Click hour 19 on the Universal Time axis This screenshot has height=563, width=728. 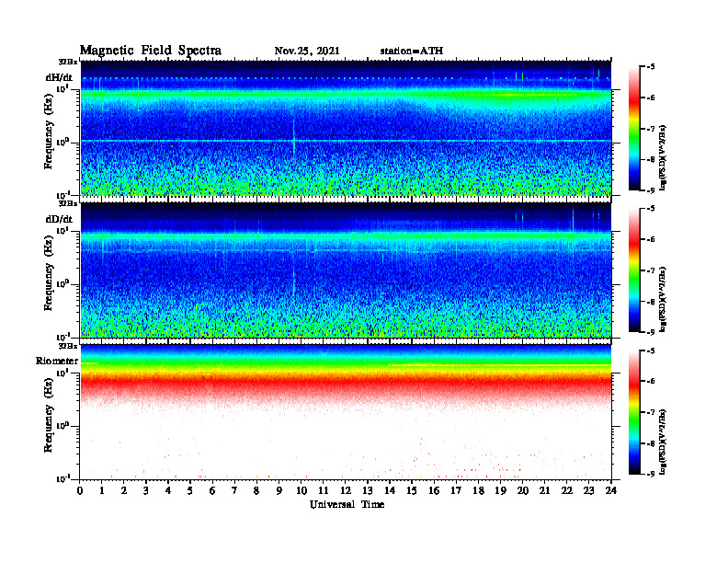[x=500, y=491]
